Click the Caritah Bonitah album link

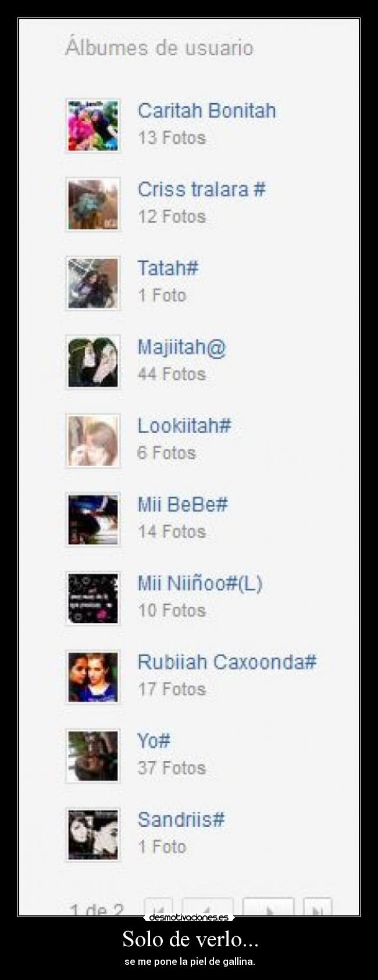pos(206,111)
